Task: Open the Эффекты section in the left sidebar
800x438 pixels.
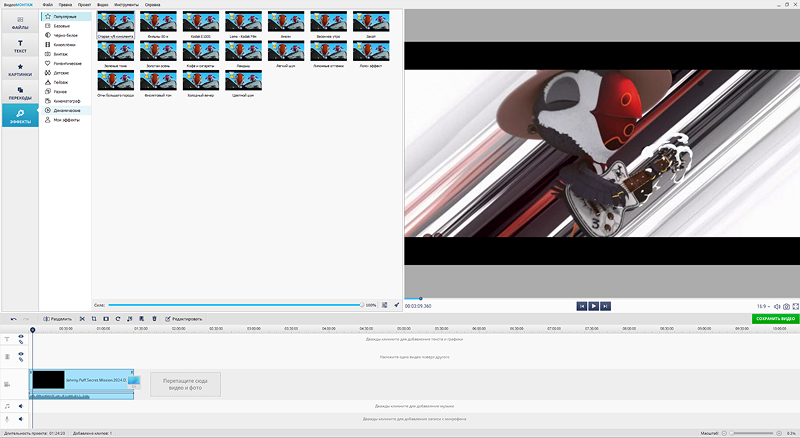Action: [x=20, y=115]
